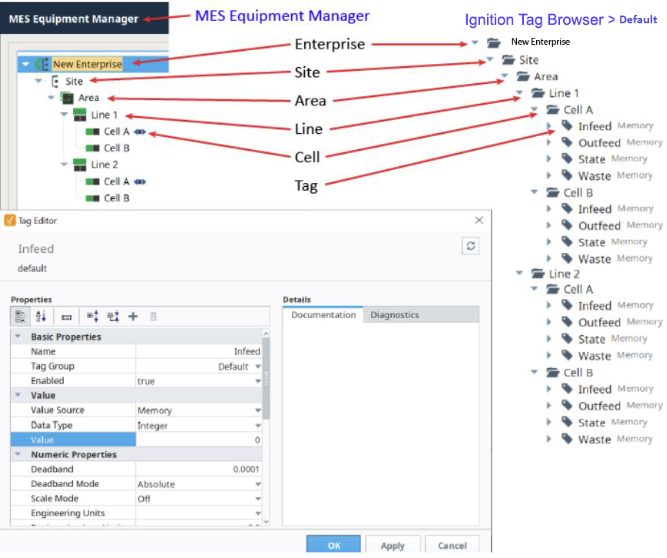Viewport: 667px width, 558px height.
Task: Click the refresh icon in Tag Editor
Action: pyautogui.click(x=469, y=245)
